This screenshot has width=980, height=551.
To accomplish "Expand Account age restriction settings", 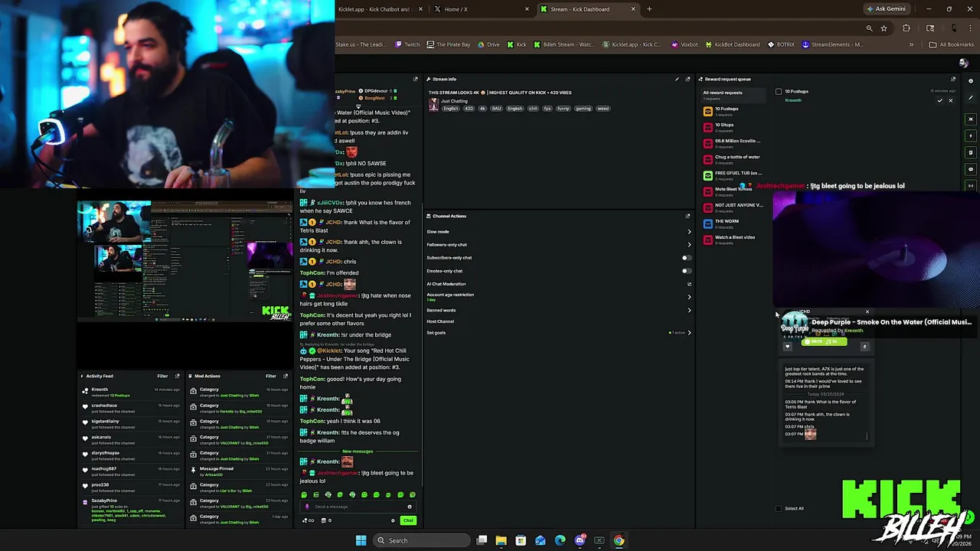I will coord(689,297).
